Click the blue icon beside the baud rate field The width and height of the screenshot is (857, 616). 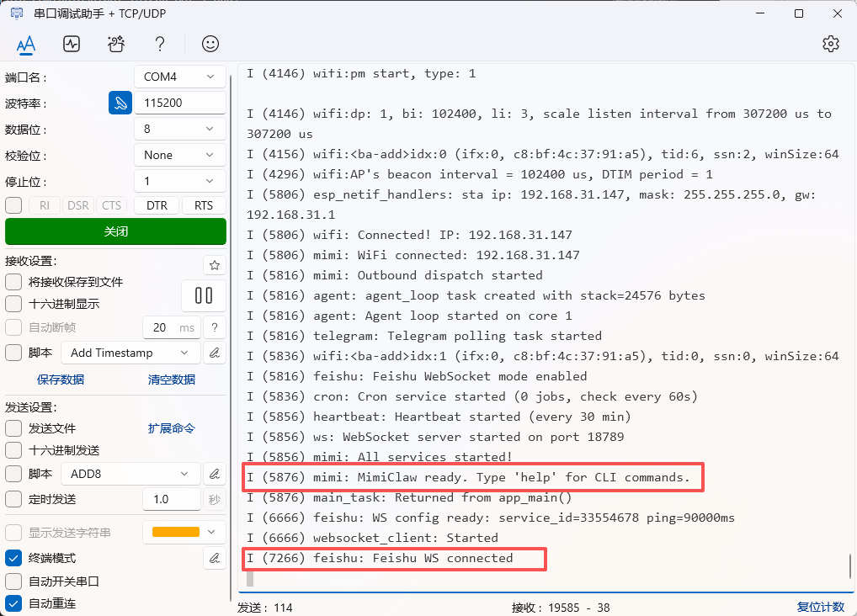point(120,103)
